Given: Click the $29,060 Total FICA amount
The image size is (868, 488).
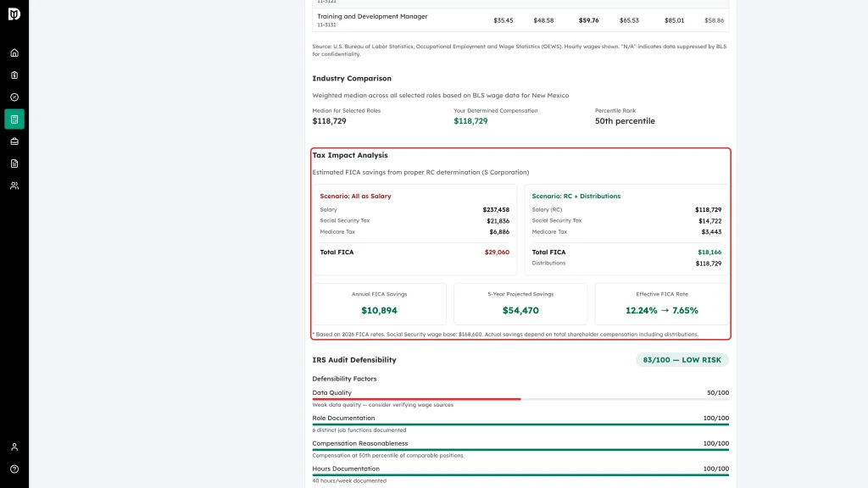Looking at the screenshot, I should coord(497,252).
